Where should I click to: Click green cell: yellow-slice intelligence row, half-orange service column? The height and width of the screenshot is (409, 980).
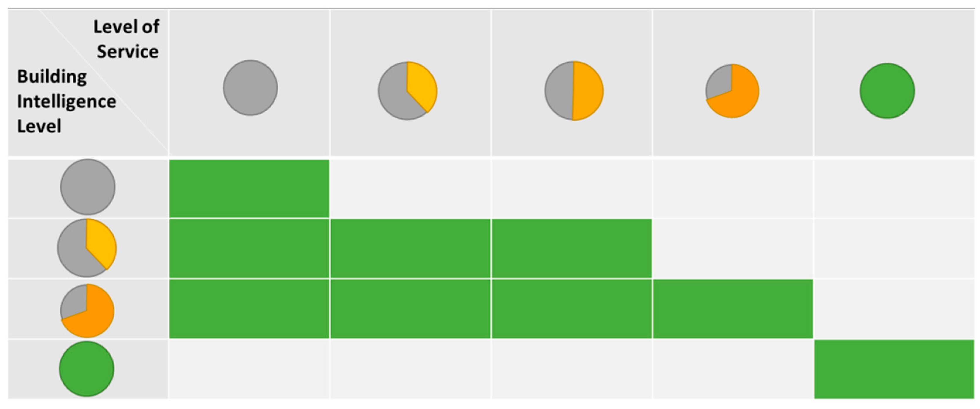coord(571,248)
